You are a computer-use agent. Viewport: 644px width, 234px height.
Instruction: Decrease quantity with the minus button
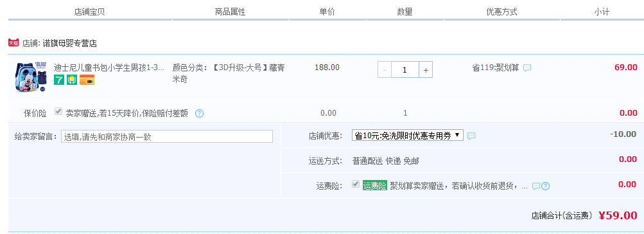point(385,70)
